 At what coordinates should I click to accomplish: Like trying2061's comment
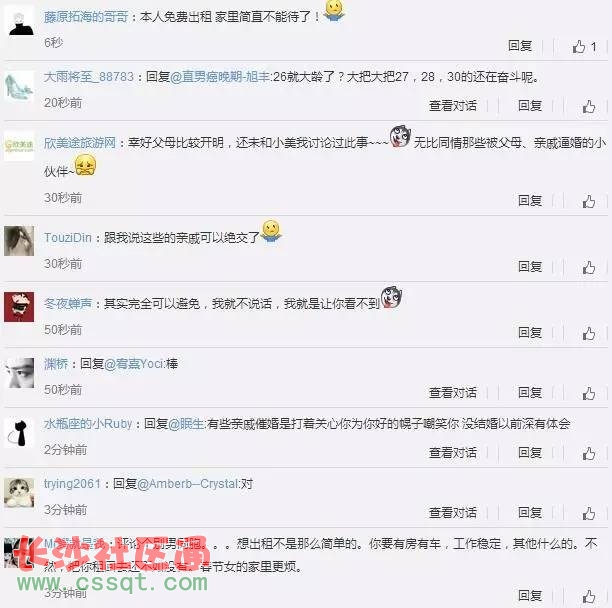tap(589, 513)
